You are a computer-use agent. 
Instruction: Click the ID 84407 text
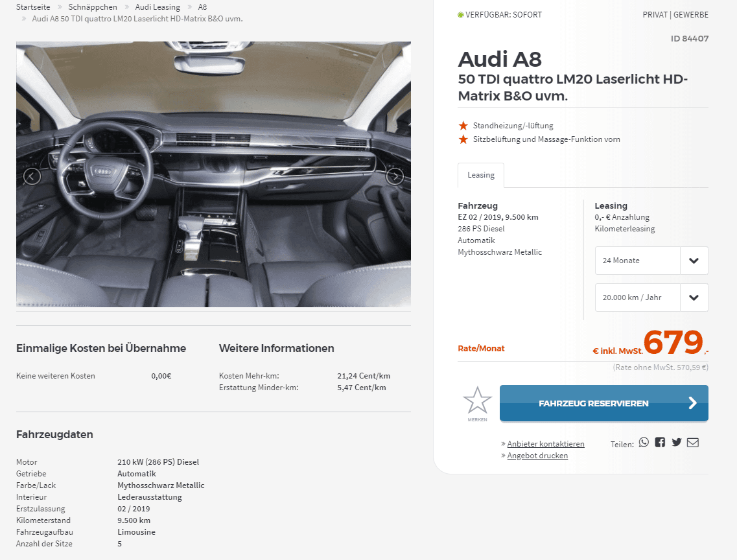coord(690,38)
